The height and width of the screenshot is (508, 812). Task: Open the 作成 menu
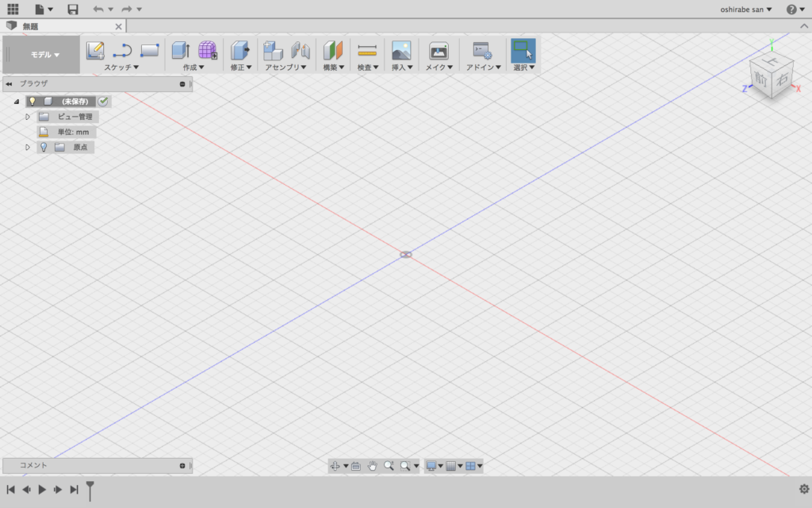[193, 67]
